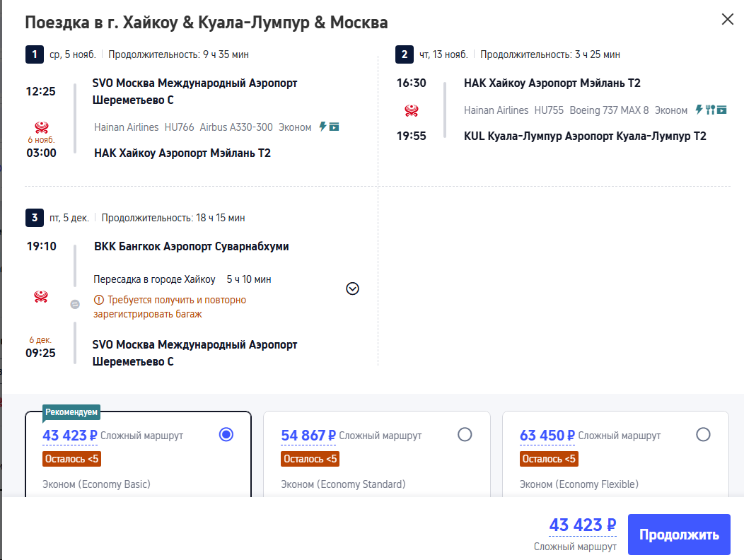The height and width of the screenshot is (560, 744).
Task: Click power outlet icon on flight HU766
Action: [x=322, y=127]
